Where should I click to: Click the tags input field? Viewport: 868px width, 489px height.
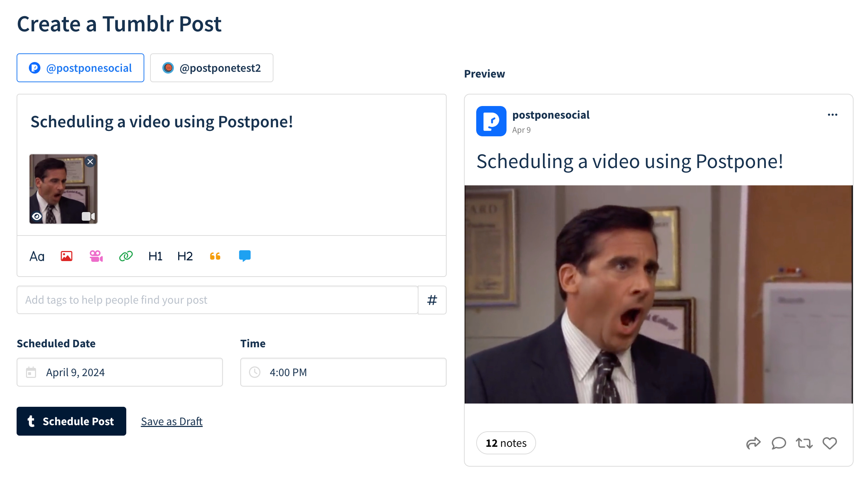[218, 300]
